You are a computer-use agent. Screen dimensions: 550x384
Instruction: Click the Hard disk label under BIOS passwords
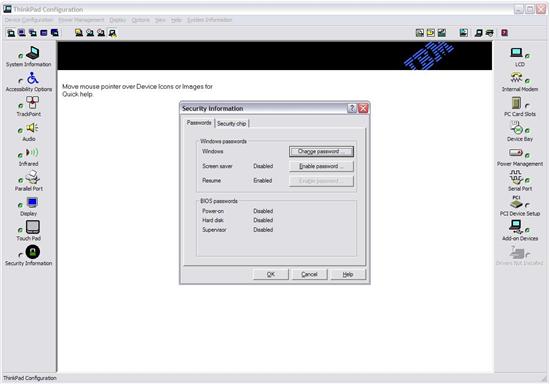(x=213, y=220)
